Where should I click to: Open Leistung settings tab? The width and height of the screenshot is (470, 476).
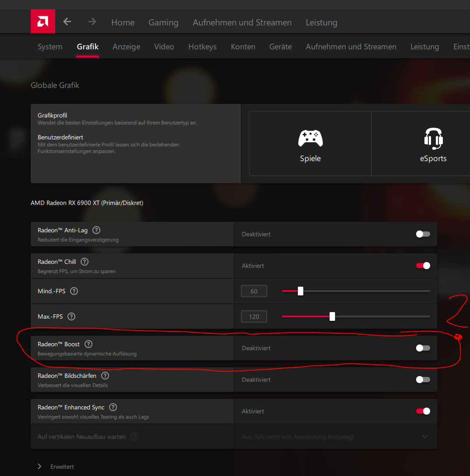(424, 47)
